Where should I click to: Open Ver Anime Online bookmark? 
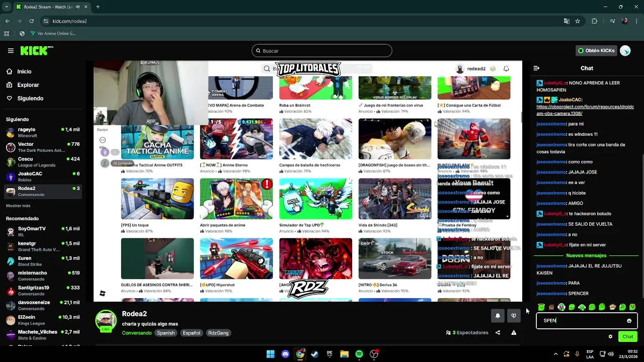point(53,34)
